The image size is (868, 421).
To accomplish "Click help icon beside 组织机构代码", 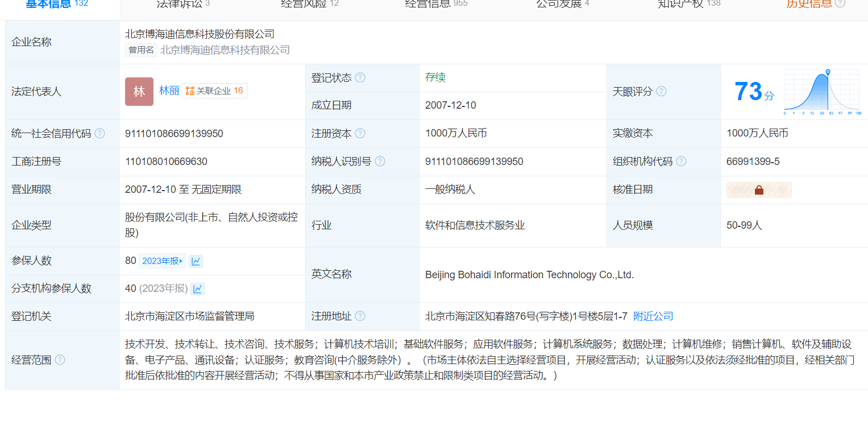I will [681, 162].
